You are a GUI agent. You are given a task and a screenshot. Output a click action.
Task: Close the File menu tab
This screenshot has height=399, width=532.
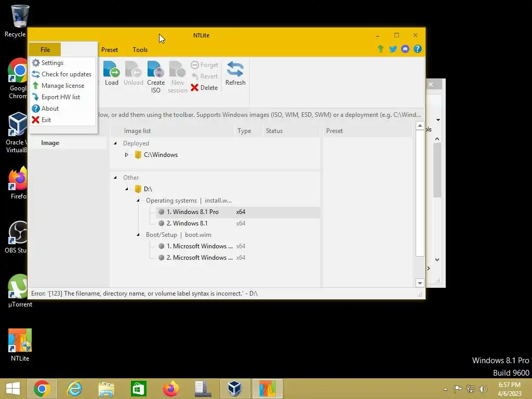click(x=45, y=49)
